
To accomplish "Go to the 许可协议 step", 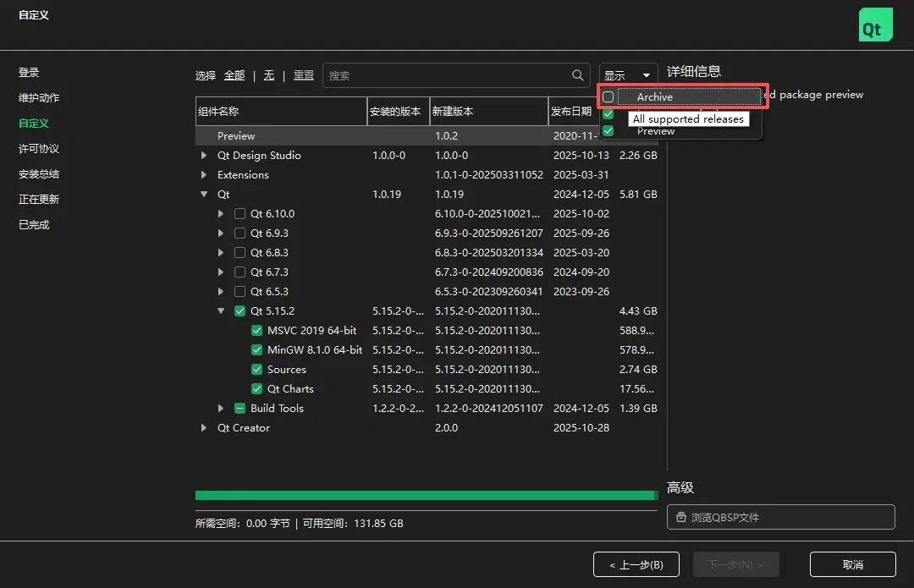I will (x=38, y=149).
